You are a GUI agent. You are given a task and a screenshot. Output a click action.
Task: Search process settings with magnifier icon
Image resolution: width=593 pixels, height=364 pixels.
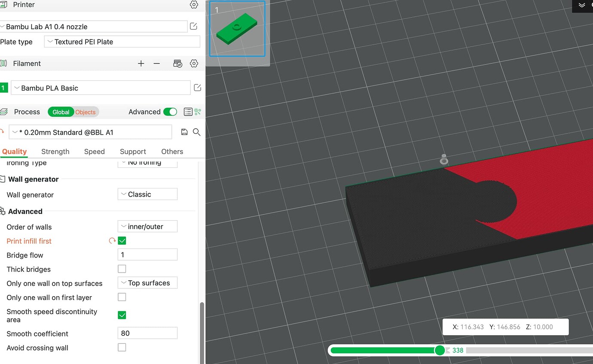tap(196, 132)
